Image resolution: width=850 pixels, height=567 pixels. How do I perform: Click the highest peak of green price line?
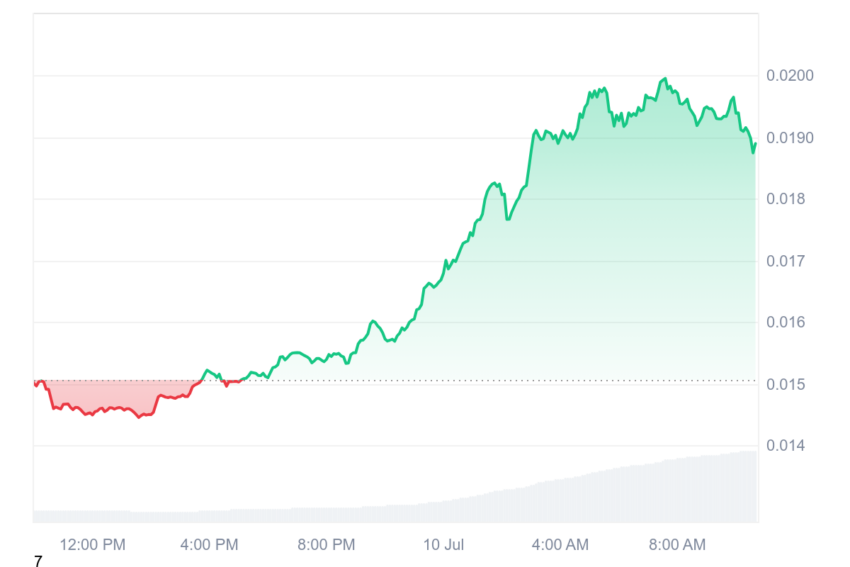[x=665, y=79]
